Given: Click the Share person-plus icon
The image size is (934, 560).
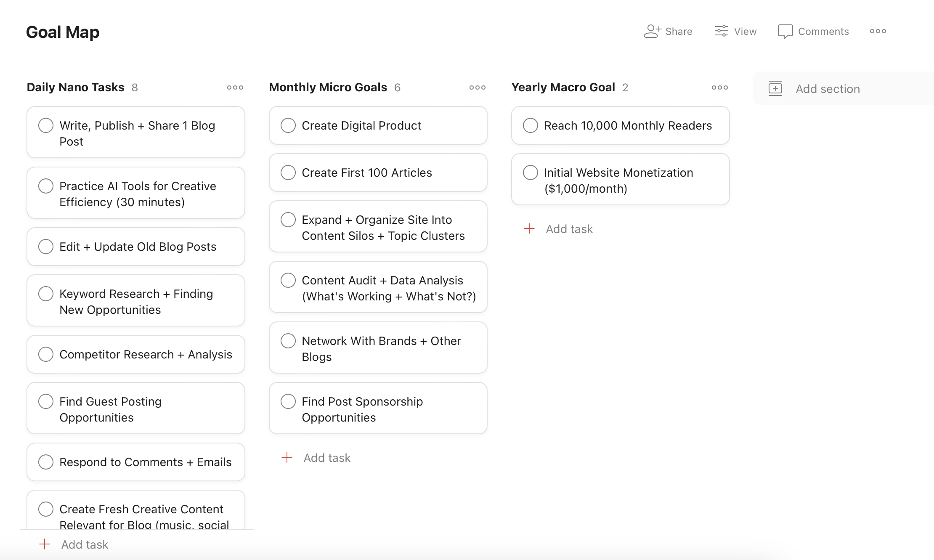Looking at the screenshot, I should point(652,31).
